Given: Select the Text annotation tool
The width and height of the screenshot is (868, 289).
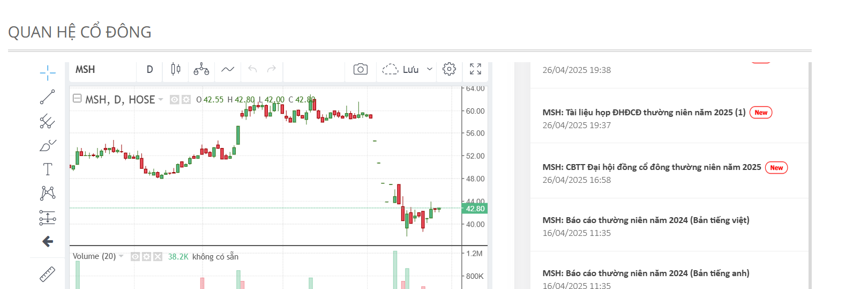Looking at the screenshot, I should pos(48,169).
